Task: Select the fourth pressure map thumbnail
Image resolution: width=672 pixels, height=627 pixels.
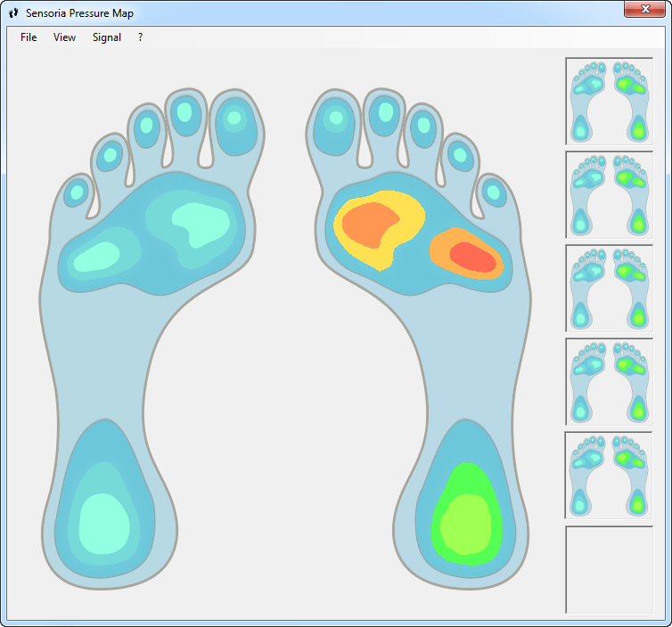Action: [609, 382]
